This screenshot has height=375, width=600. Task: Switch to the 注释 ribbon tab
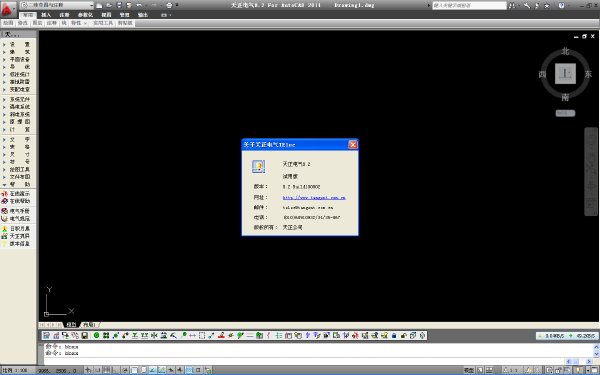click(64, 15)
